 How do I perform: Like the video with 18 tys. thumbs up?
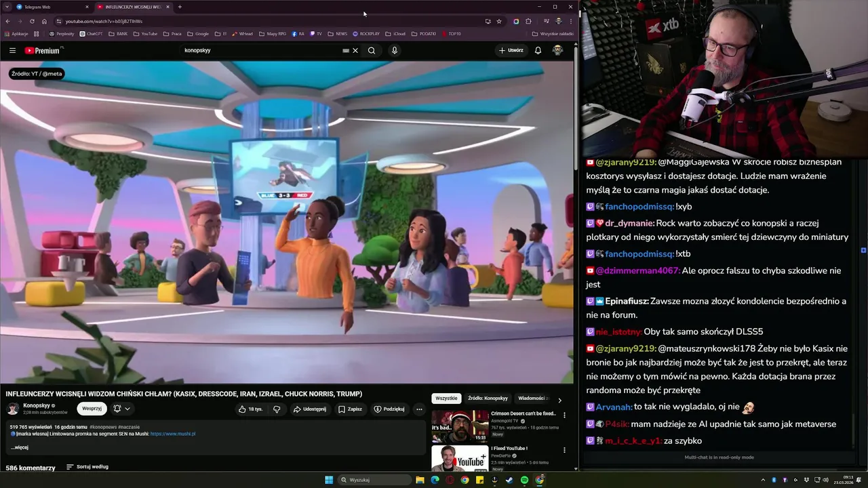point(250,409)
